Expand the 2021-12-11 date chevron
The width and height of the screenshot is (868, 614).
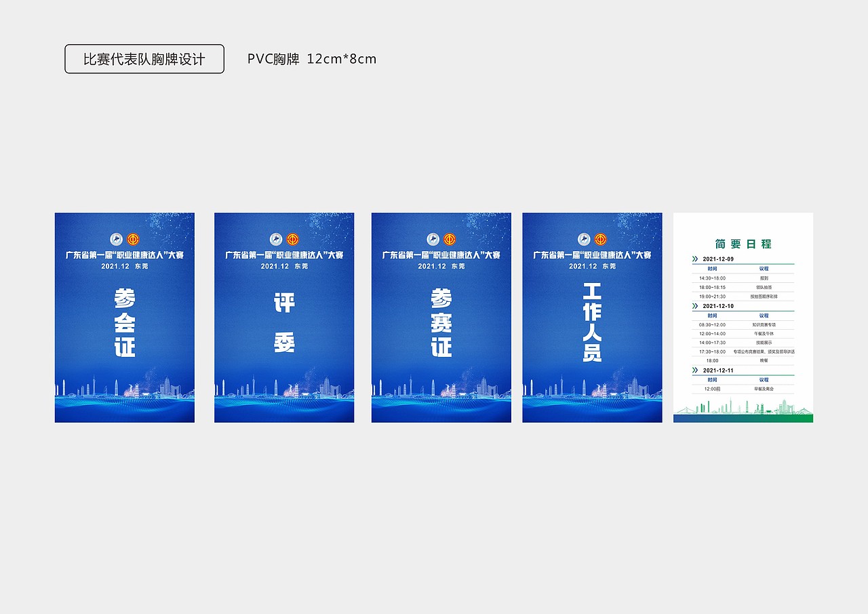pos(695,370)
